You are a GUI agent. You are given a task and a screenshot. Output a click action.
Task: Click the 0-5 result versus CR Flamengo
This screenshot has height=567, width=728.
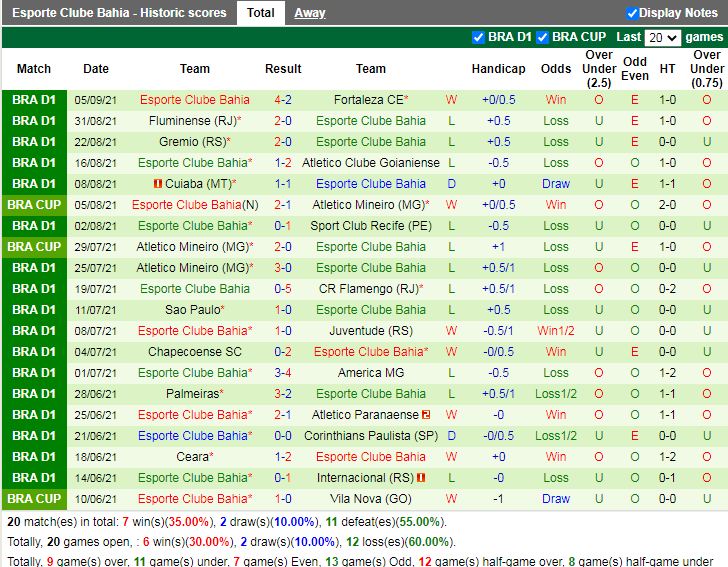283,289
